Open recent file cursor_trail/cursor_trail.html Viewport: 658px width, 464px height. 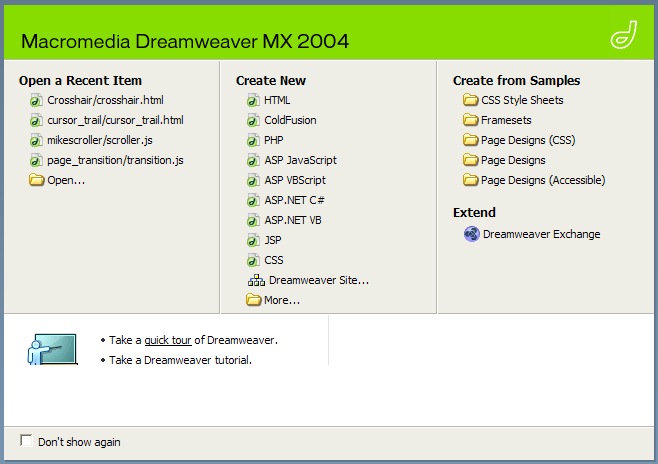pos(115,120)
